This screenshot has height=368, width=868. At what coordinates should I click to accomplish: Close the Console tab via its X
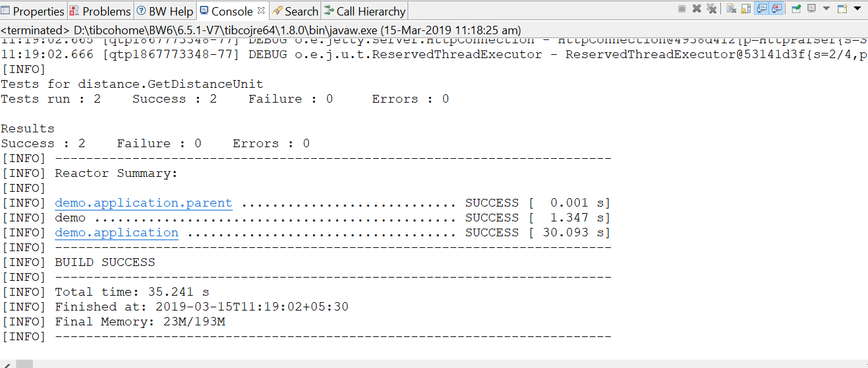point(261,10)
